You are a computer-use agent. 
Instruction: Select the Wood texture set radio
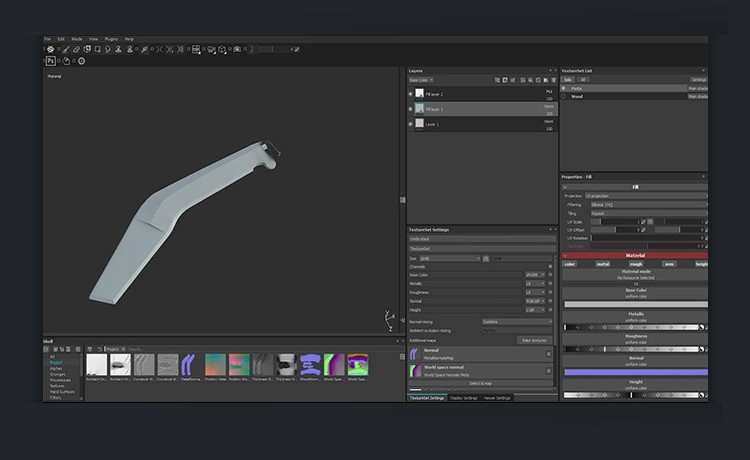(563, 96)
